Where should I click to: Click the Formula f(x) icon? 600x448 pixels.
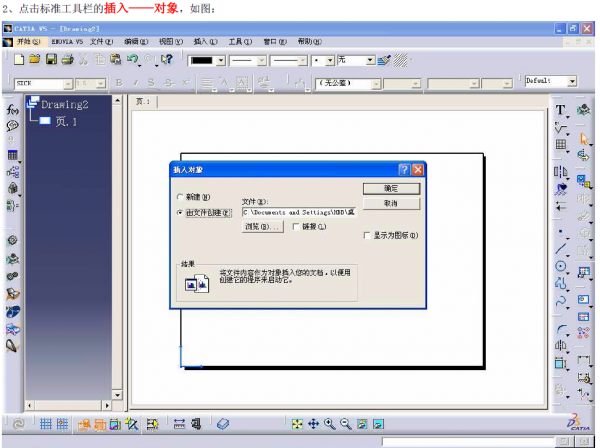(x=13, y=110)
